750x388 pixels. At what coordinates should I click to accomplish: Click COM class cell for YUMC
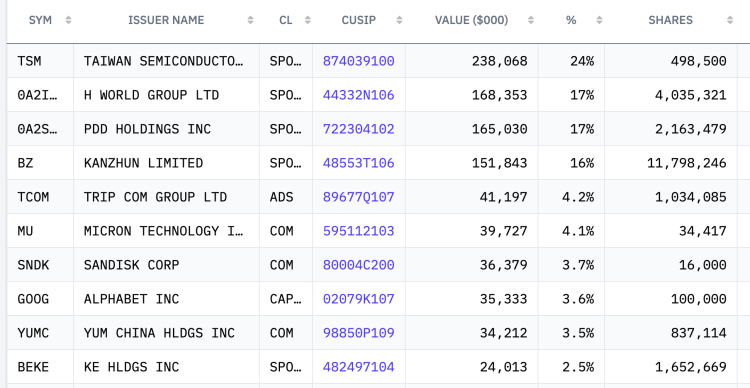(286, 333)
